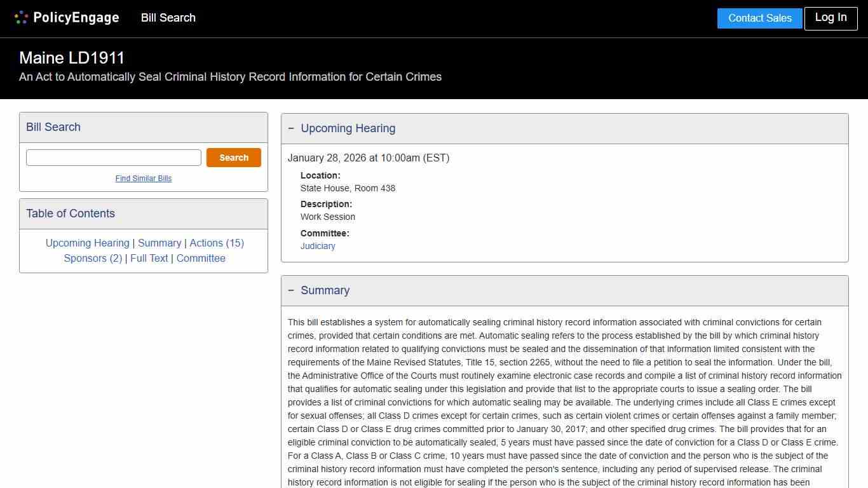Select the Full Text link
Viewport: 868px width, 488px height.
[149, 258]
